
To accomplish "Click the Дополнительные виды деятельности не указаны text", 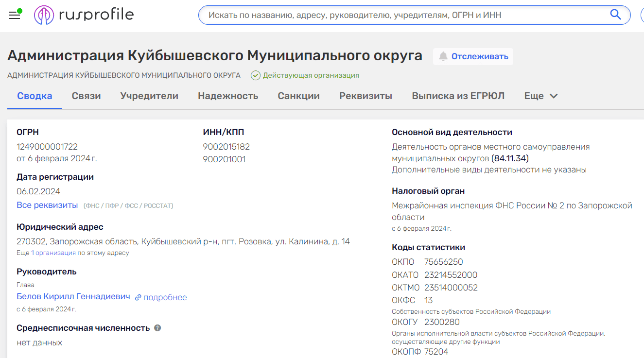I will click(x=489, y=170).
